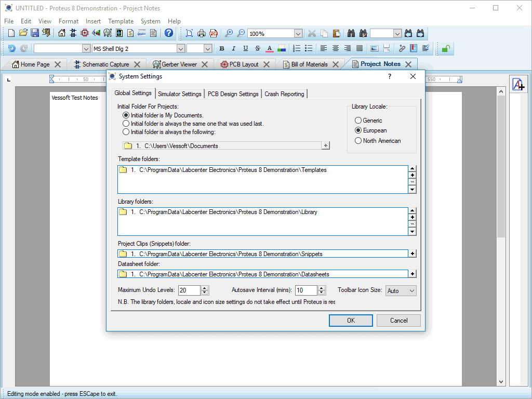Open the Format menu

(68, 21)
